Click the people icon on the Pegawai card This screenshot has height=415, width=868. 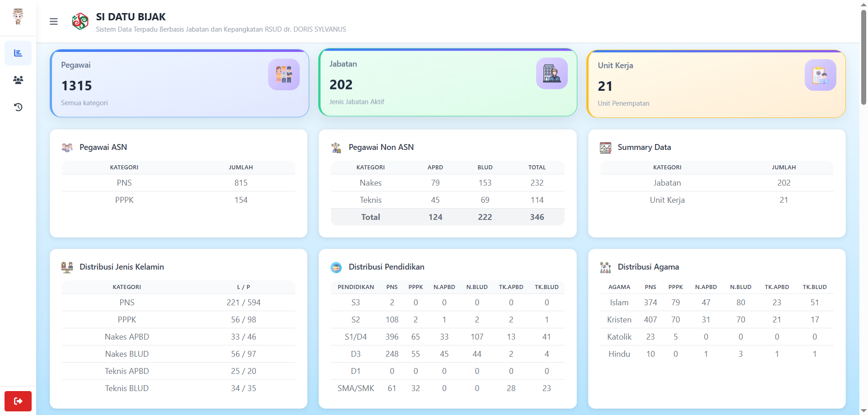click(283, 74)
